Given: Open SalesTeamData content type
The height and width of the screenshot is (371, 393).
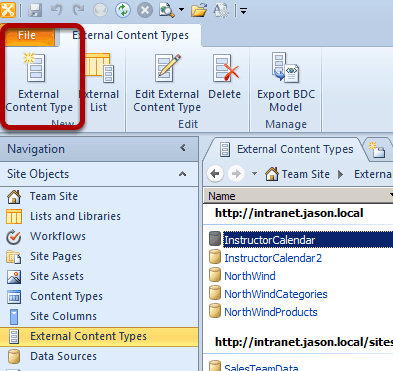Looking at the screenshot, I should pyautogui.click(x=261, y=368).
